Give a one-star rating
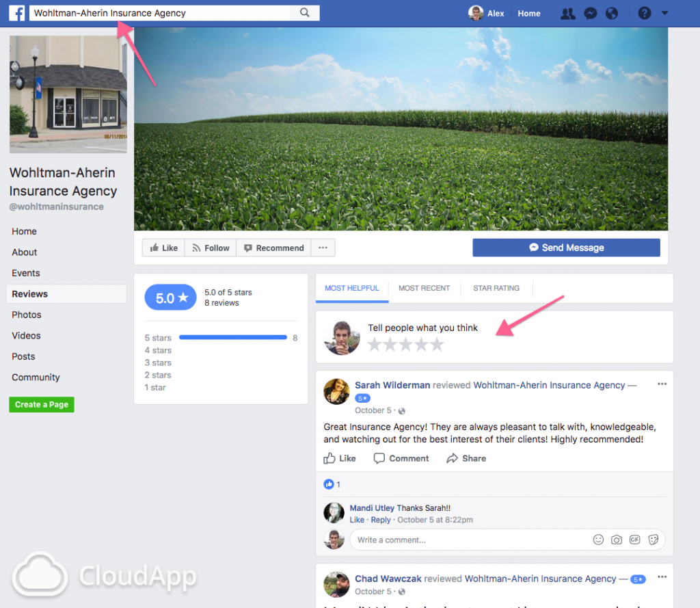The width and height of the screenshot is (700, 608). click(x=375, y=345)
